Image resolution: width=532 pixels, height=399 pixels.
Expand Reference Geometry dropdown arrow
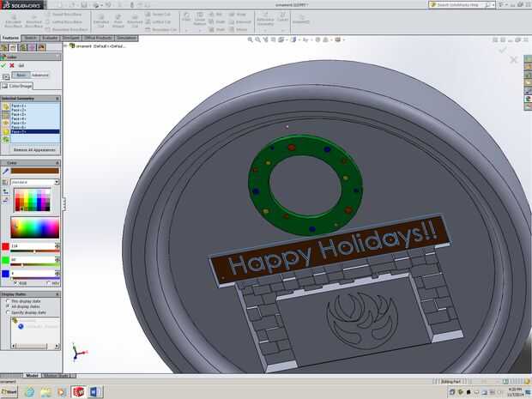click(265, 30)
